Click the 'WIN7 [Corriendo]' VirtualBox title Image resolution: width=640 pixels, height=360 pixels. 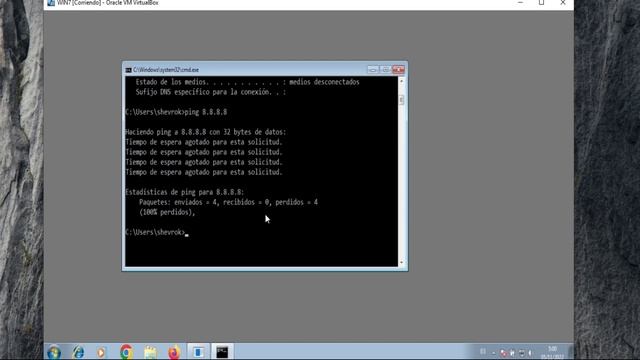click(x=108, y=2)
